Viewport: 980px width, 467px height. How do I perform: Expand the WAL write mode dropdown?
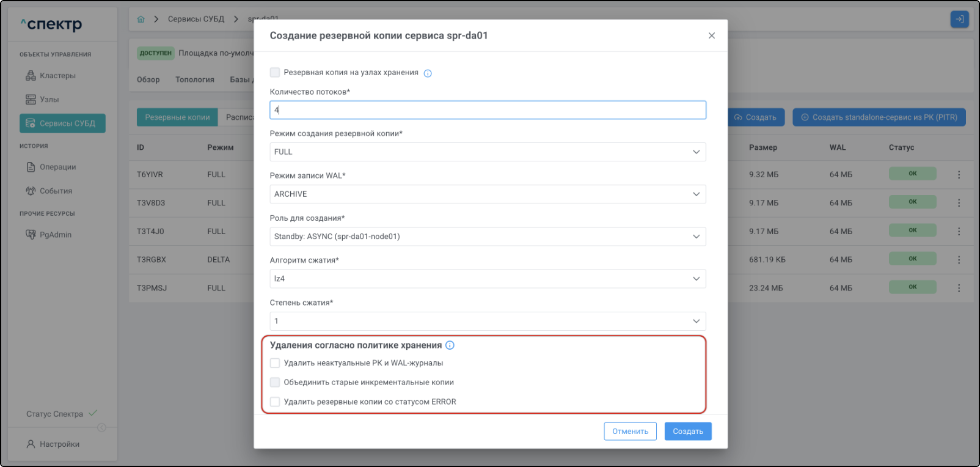[x=488, y=194]
